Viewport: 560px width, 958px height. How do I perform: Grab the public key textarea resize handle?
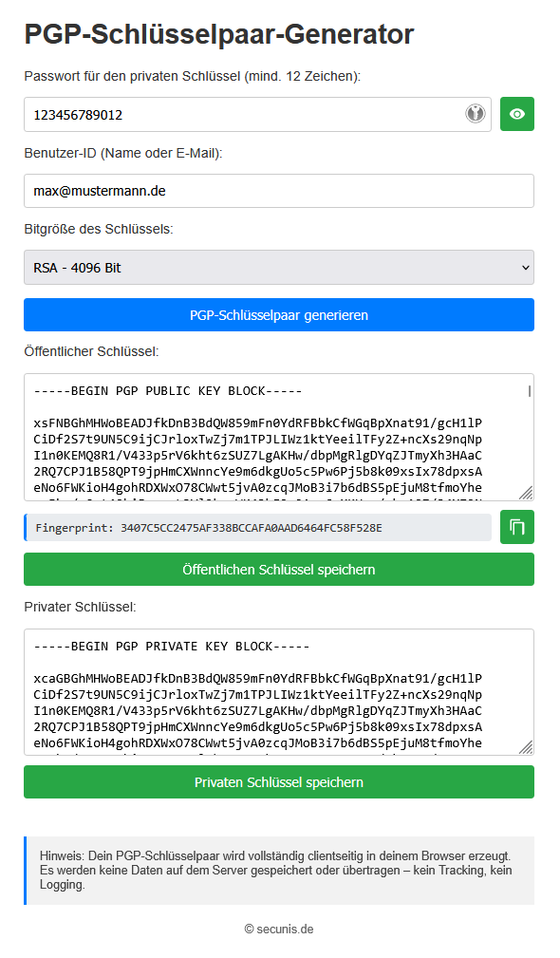pyautogui.click(x=526, y=493)
